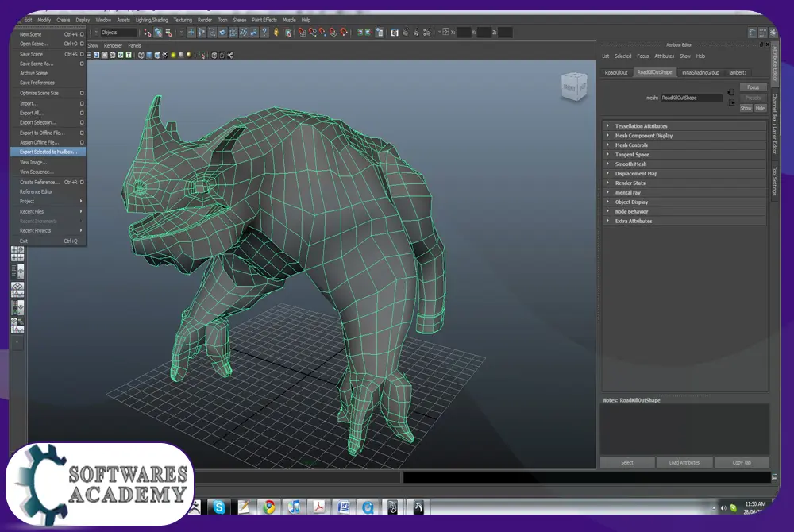The width and height of the screenshot is (794, 532).
Task: Open the Paint Effects menu
Action: click(264, 20)
